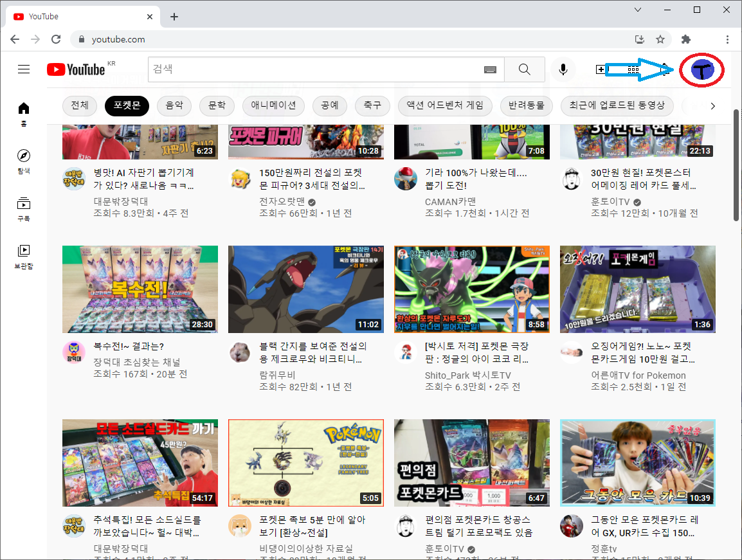
Task: Open Subscriptions (구독) in the sidebar
Action: 24,209
